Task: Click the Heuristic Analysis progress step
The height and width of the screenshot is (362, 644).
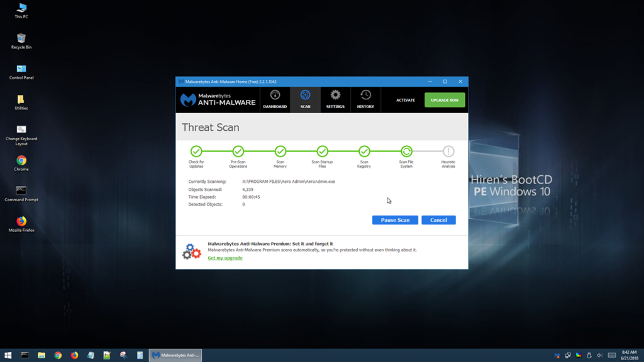Action: tap(448, 151)
